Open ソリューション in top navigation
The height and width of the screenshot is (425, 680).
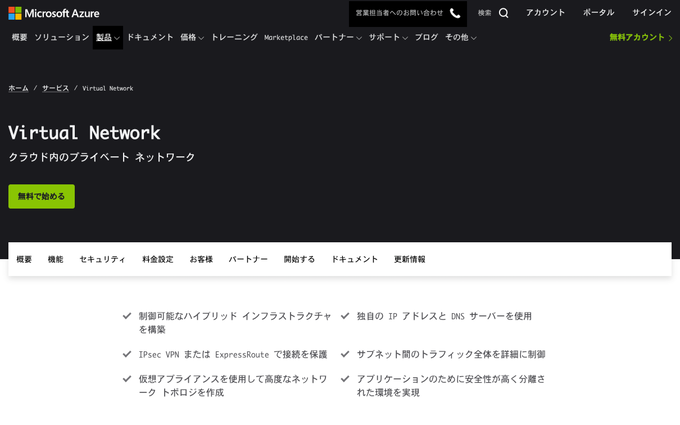pyautogui.click(x=62, y=37)
